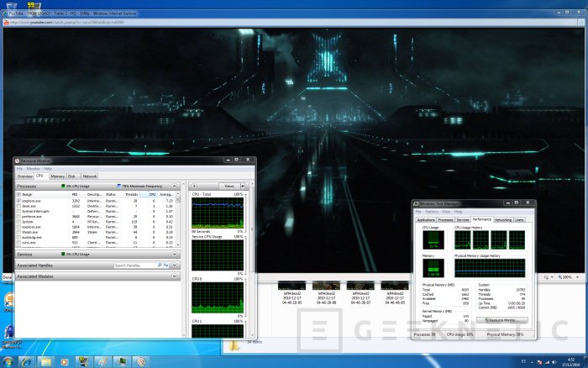The image size is (588, 368).
Task: Click the ES language indicator in the tray
Action: click(524, 361)
